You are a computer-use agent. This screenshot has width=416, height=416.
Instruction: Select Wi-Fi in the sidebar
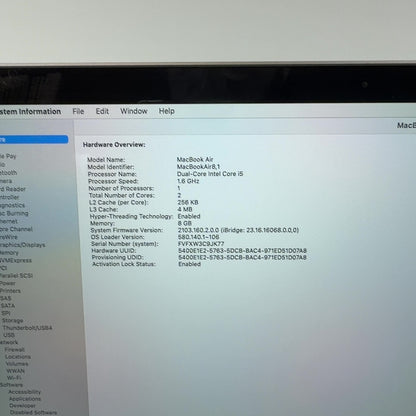[x=14, y=378]
